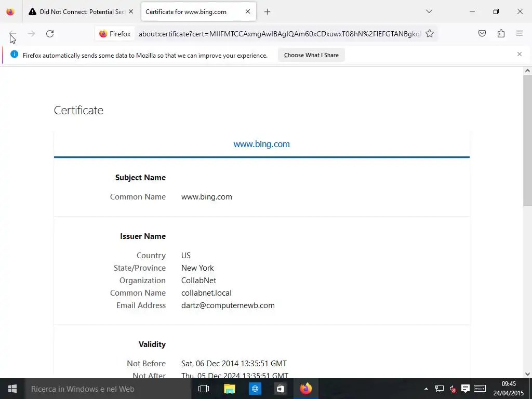Click the muted volume tray icon
The height and width of the screenshot is (399, 532).
point(453,389)
